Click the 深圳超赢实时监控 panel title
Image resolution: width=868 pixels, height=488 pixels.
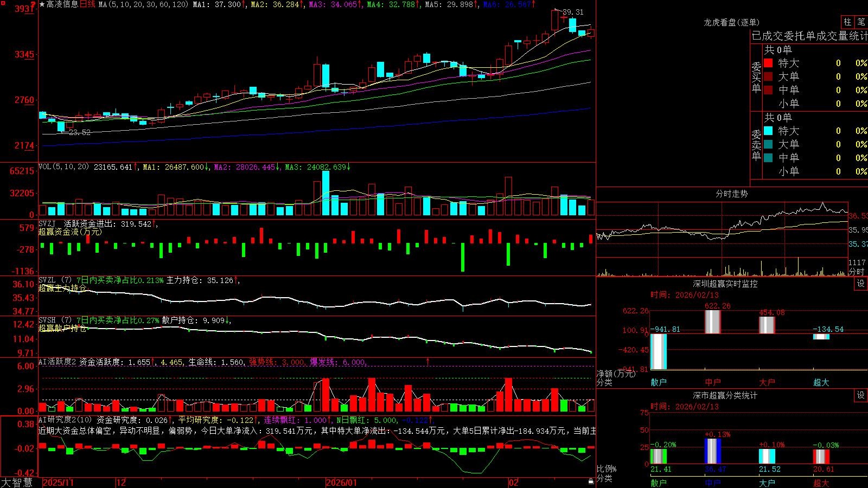pyautogui.click(x=725, y=284)
